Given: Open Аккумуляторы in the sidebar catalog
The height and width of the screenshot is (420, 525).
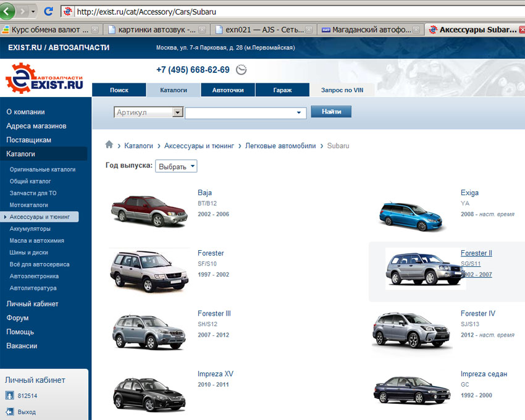Looking at the screenshot, I should click(x=30, y=229).
